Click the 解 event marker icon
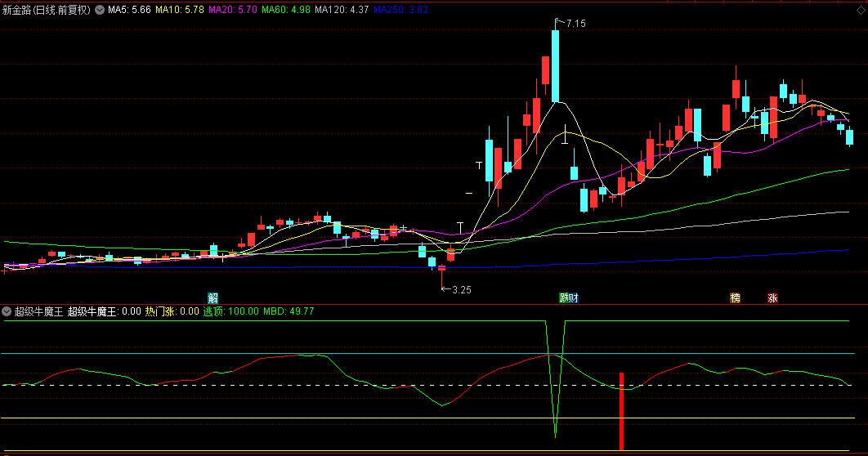Viewport: 868px width, 456px height. (213, 297)
